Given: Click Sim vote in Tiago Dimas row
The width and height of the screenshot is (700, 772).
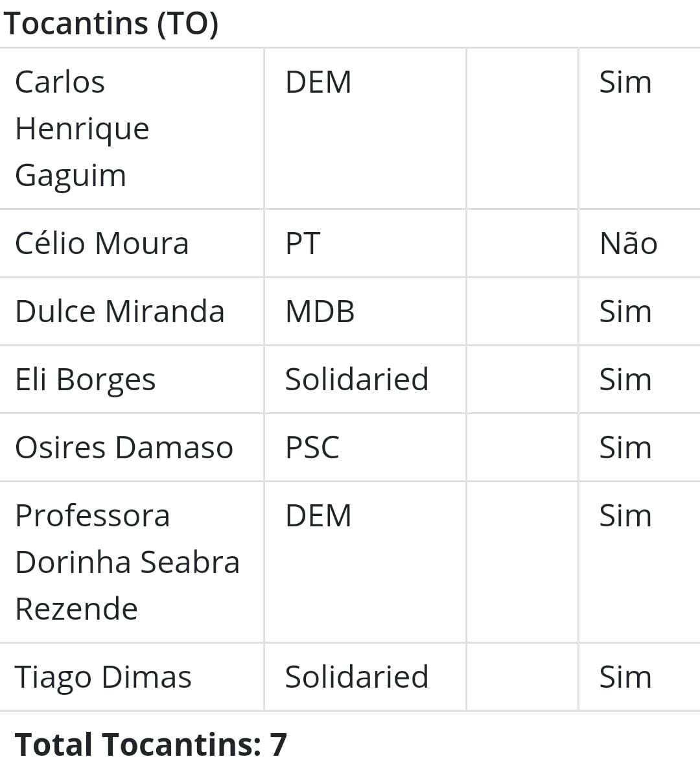Looking at the screenshot, I should [x=625, y=677].
